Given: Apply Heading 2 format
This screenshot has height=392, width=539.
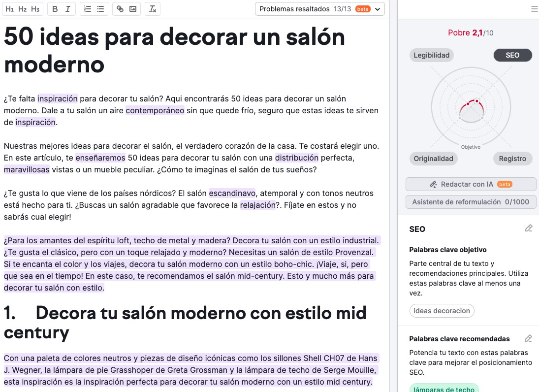Looking at the screenshot, I should coord(22,9).
